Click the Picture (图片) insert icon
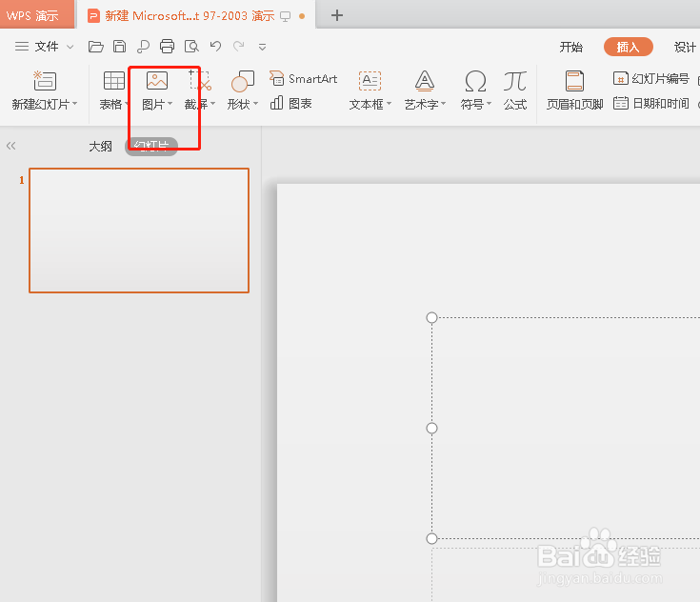700x602 pixels. (x=157, y=81)
